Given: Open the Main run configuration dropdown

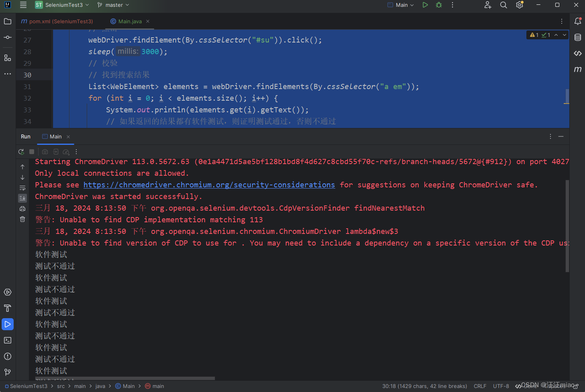Looking at the screenshot, I should pyautogui.click(x=401, y=5).
